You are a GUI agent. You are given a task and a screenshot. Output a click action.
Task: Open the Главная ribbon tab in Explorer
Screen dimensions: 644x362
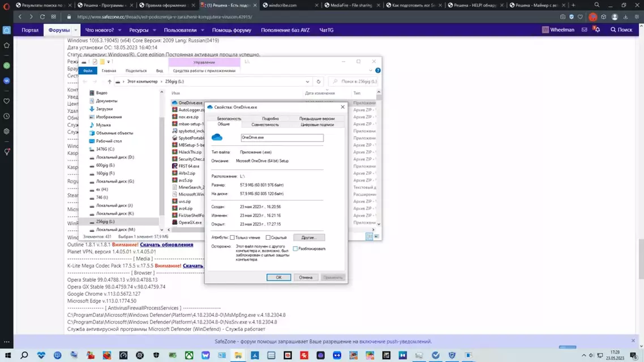click(x=109, y=71)
